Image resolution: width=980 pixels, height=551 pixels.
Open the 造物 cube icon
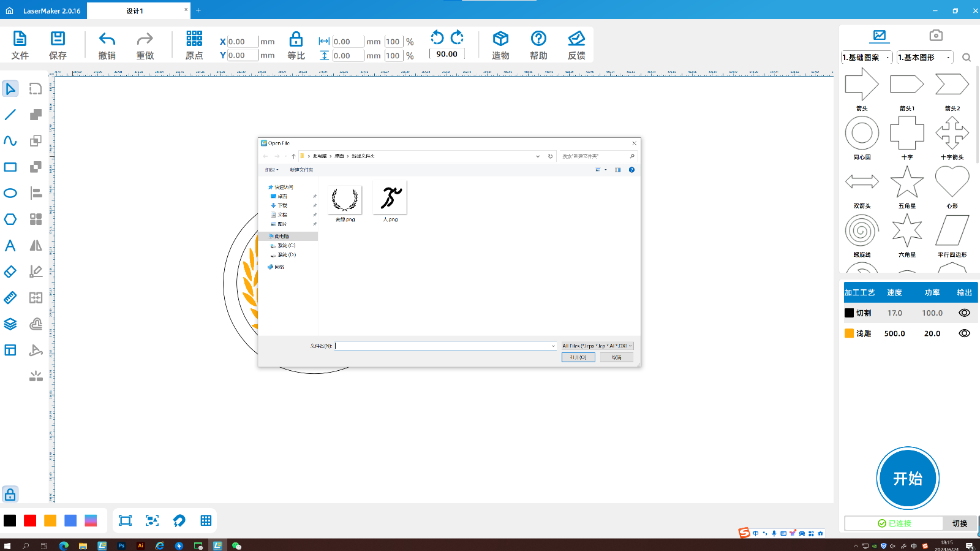[x=500, y=39]
